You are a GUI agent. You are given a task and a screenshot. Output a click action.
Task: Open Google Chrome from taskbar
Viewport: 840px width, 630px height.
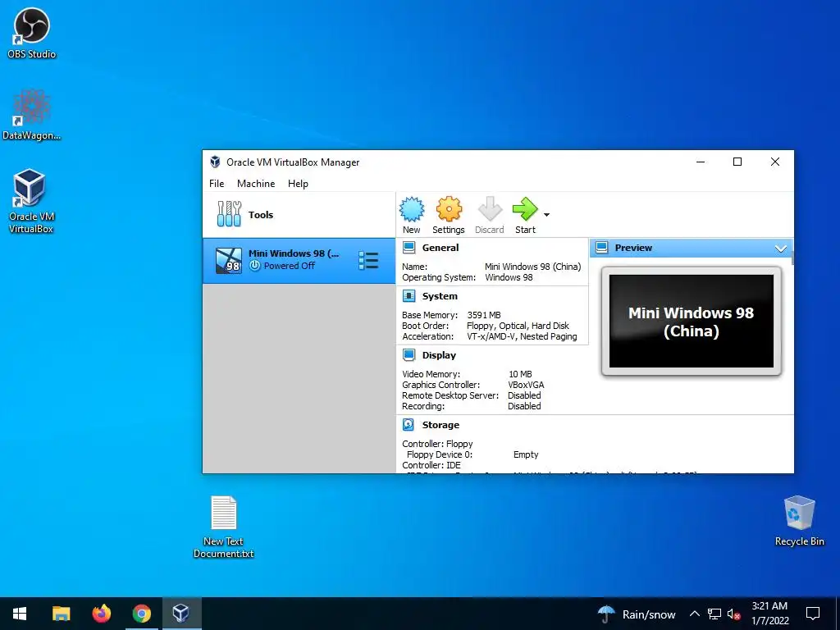pos(141,614)
